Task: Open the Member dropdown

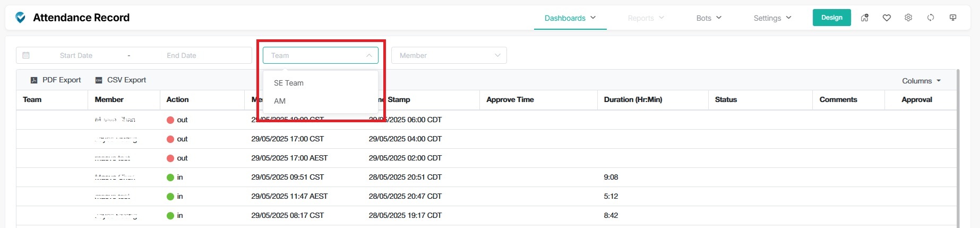Action: pyautogui.click(x=449, y=55)
